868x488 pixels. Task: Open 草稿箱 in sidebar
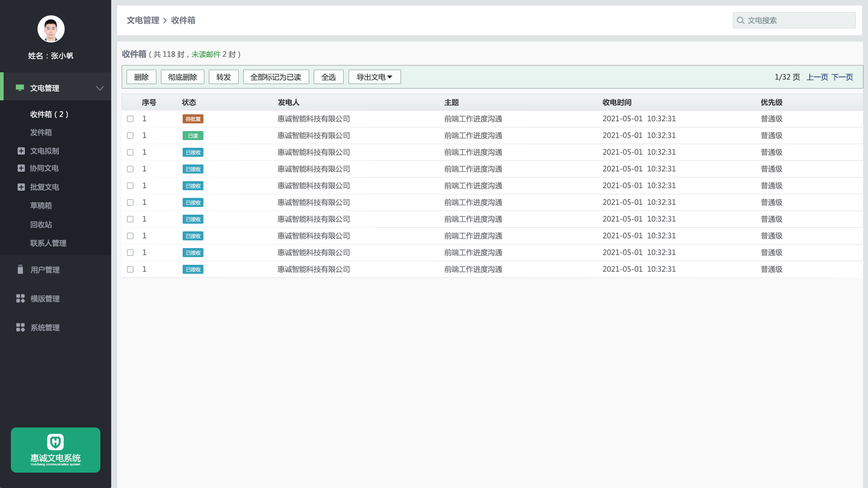[41, 206]
